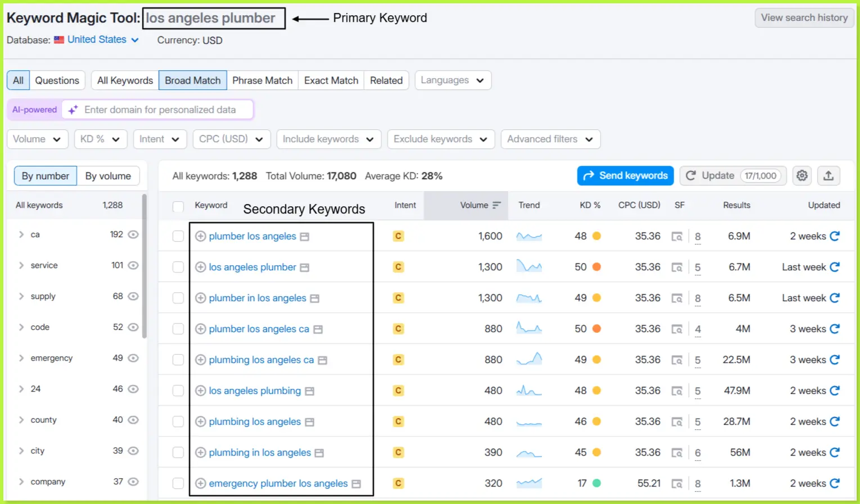This screenshot has height=504, width=860.
Task: View SERP features for 'plumbing los angeles'
Action: pos(677,422)
